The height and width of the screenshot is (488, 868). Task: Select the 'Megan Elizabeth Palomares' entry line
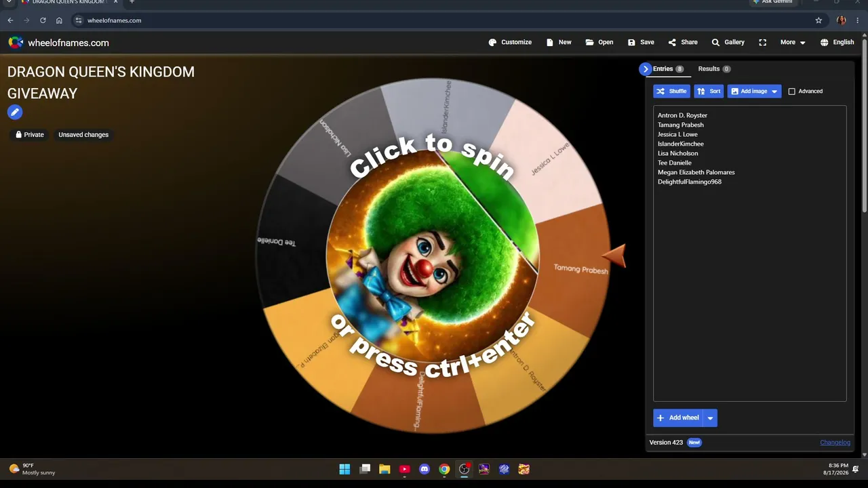click(696, 172)
